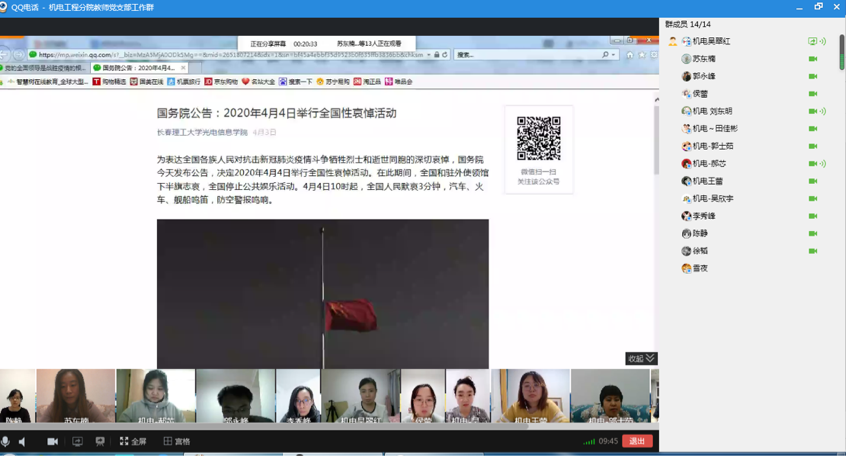
Task: Click the screen share icon
Action: [x=77, y=441]
